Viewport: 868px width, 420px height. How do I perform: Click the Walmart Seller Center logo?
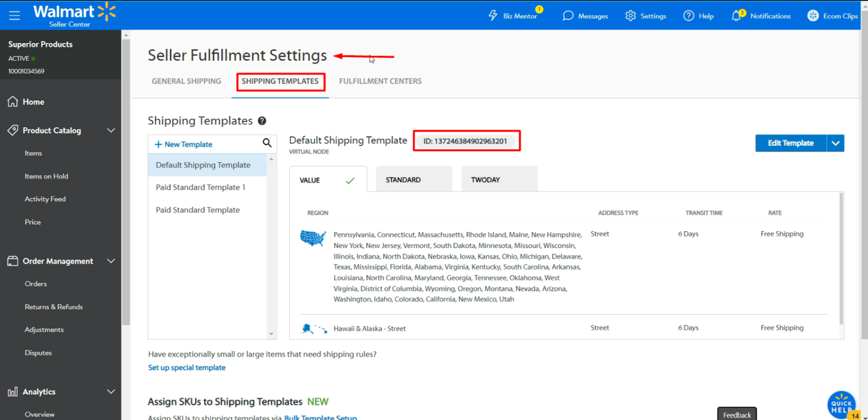coord(74,15)
